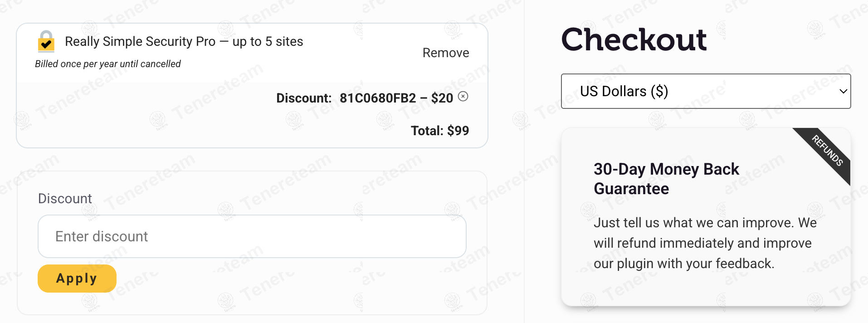This screenshot has width=868, height=323.
Task: Click the Discount label above the input
Action: click(65, 199)
